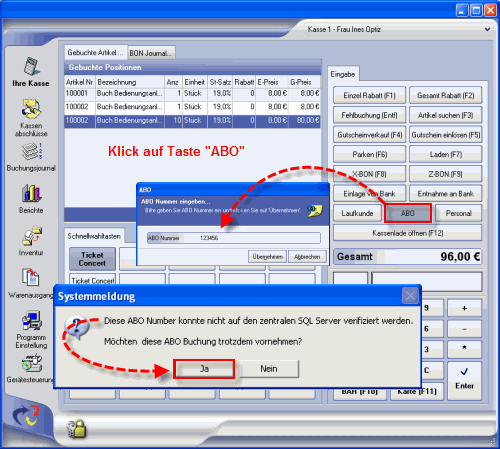Confirm with the Ja button
500x449 pixels.
(x=204, y=369)
